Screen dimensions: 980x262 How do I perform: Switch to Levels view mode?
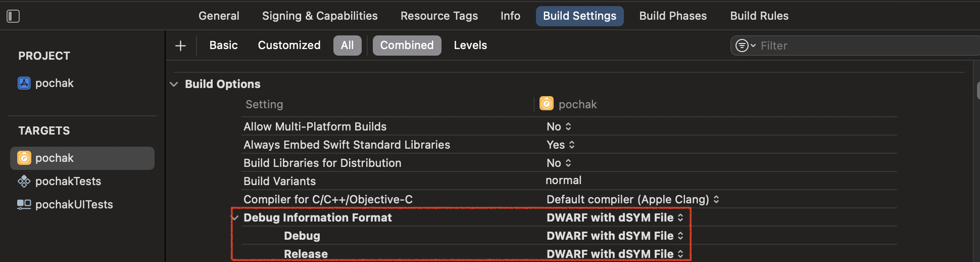coord(470,46)
